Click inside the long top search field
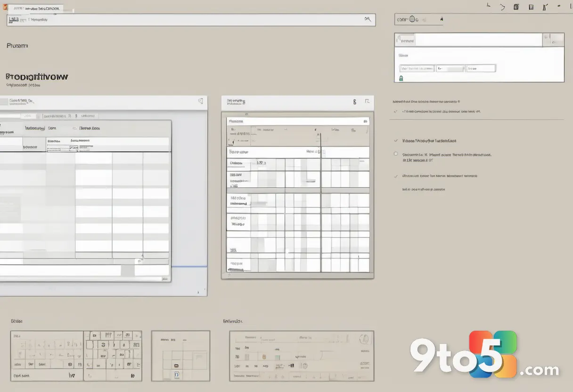The image size is (573, 392). click(191, 20)
